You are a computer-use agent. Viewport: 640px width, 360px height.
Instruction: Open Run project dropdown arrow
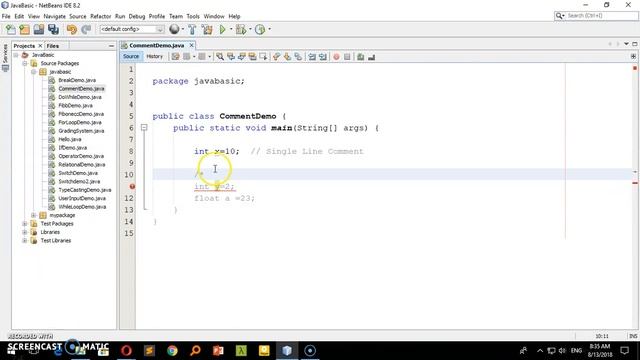click(231, 29)
